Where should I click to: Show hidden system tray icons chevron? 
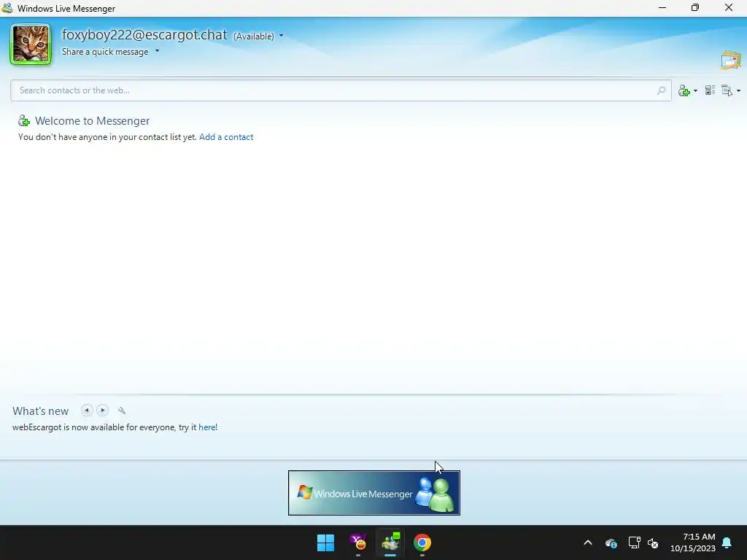point(588,542)
